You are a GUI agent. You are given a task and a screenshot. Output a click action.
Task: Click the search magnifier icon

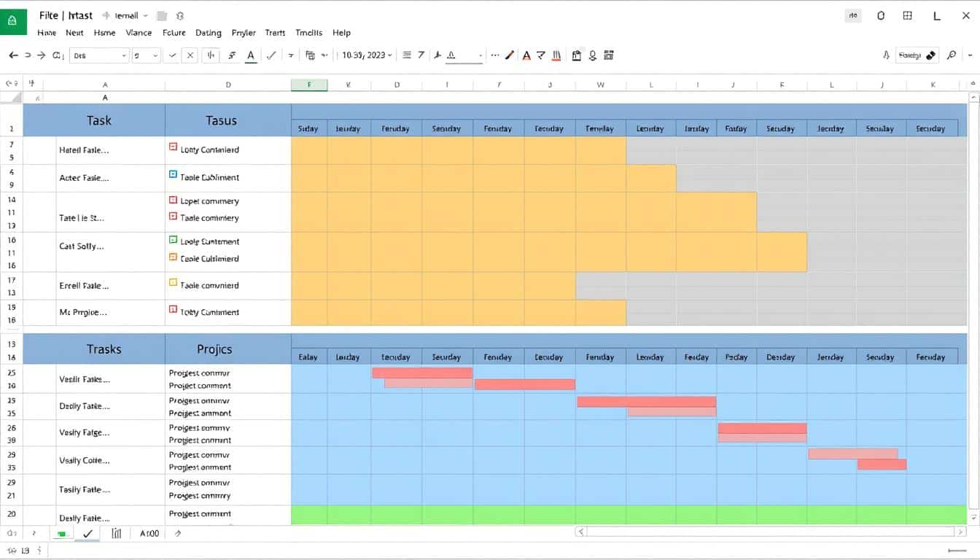pyautogui.click(x=952, y=55)
